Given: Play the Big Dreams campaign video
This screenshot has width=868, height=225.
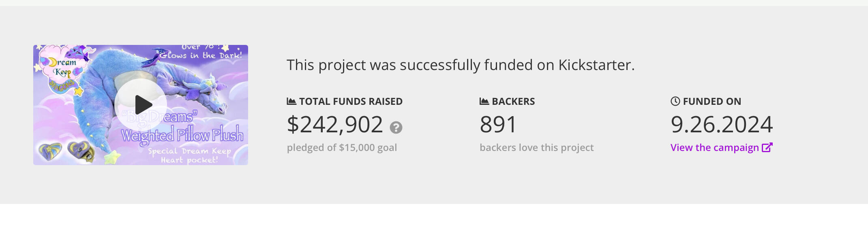Looking at the screenshot, I should point(141,105).
